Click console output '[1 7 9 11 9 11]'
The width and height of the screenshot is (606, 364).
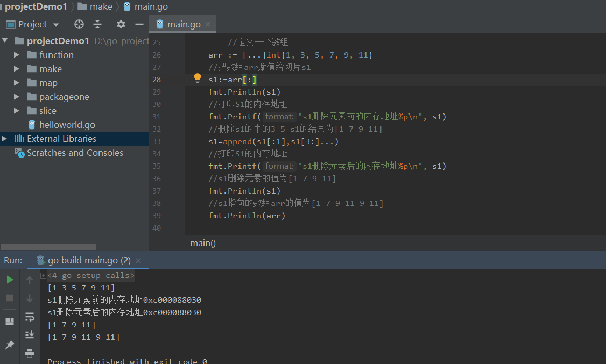coord(83,337)
